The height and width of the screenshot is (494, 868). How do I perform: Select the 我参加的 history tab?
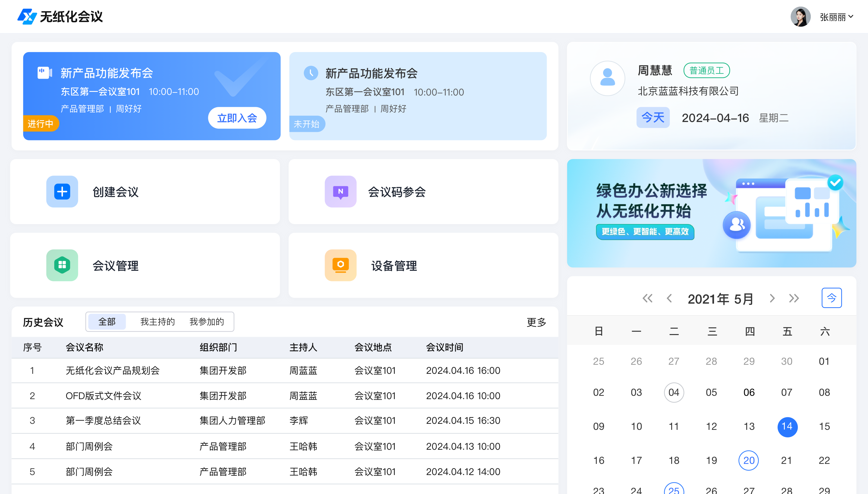207,322
